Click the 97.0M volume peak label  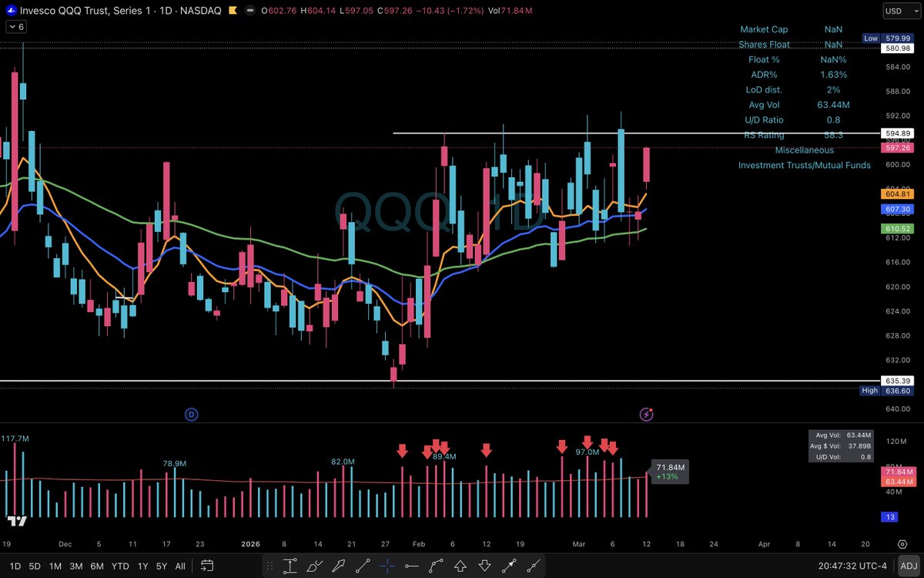(x=587, y=452)
